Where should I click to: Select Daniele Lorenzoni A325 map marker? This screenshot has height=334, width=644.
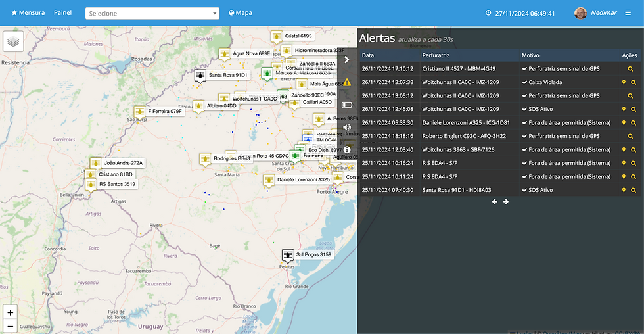(x=269, y=180)
